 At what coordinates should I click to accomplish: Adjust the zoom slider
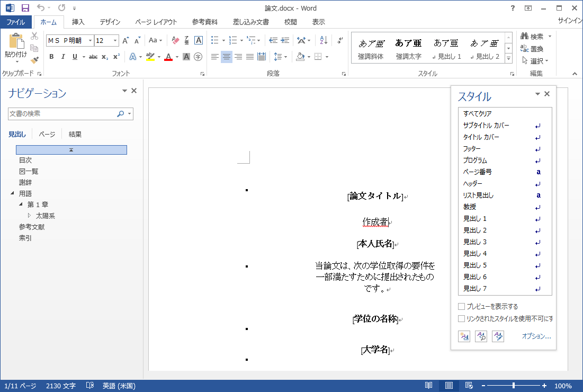tap(514, 386)
